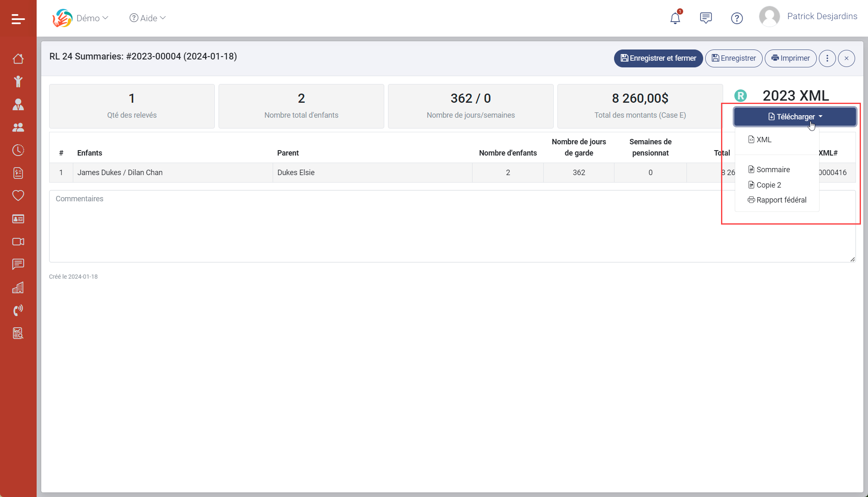Click the help question mark icon
Image resolution: width=868 pixels, height=497 pixels.
(x=736, y=18)
